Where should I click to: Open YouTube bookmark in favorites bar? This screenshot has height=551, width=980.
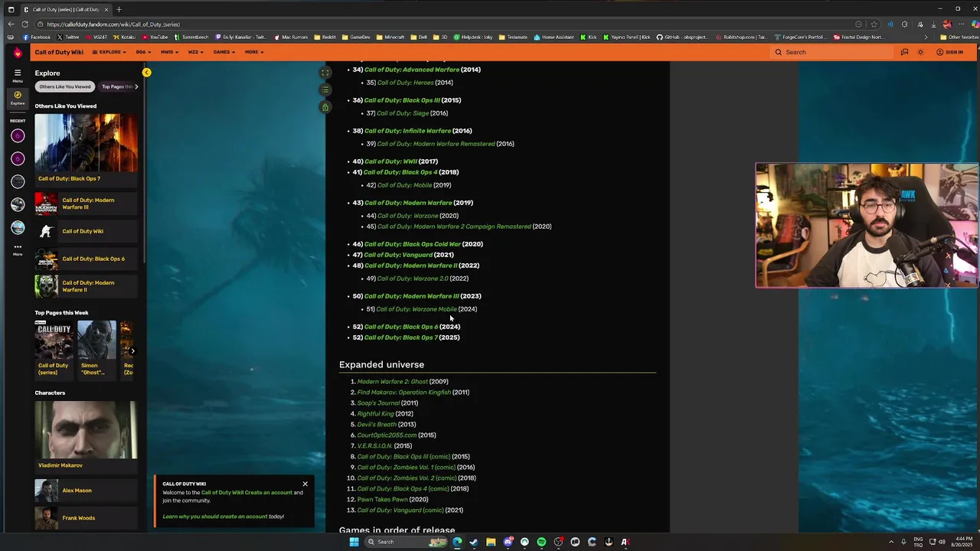pos(155,37)
